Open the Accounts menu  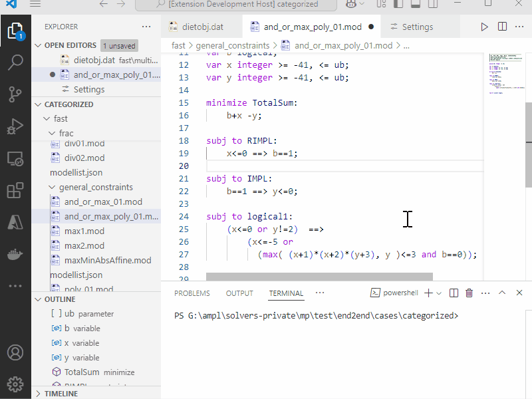15,352
